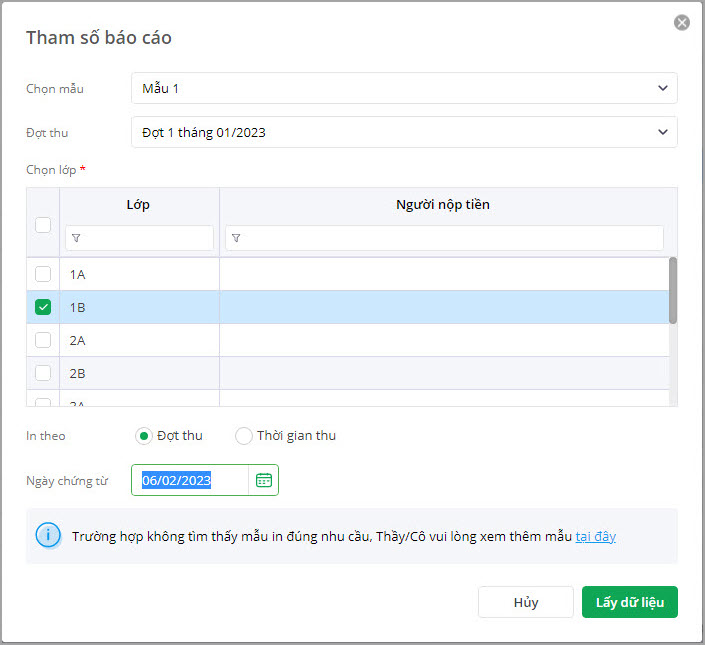705x645 pixels.
Task: Expand the Chọn mẫu dropdown
Action: [x=404, y=88]
